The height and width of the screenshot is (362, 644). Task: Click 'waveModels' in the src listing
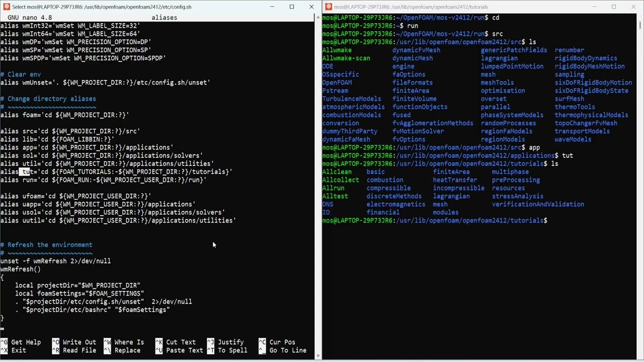pyautogui.click(x=573, y=139)
